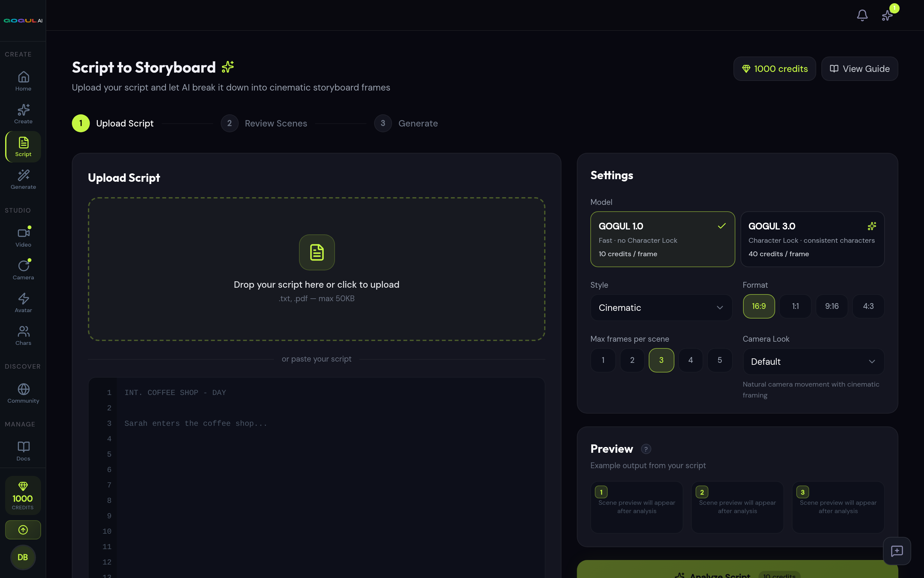
Task: Choose the GOGUL 1.0 model
Action: point(663,239)
